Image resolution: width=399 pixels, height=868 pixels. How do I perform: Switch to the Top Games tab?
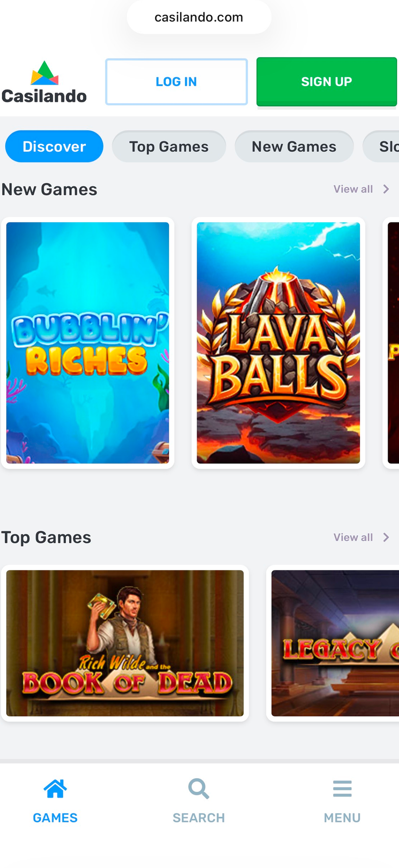coord(169,147)
